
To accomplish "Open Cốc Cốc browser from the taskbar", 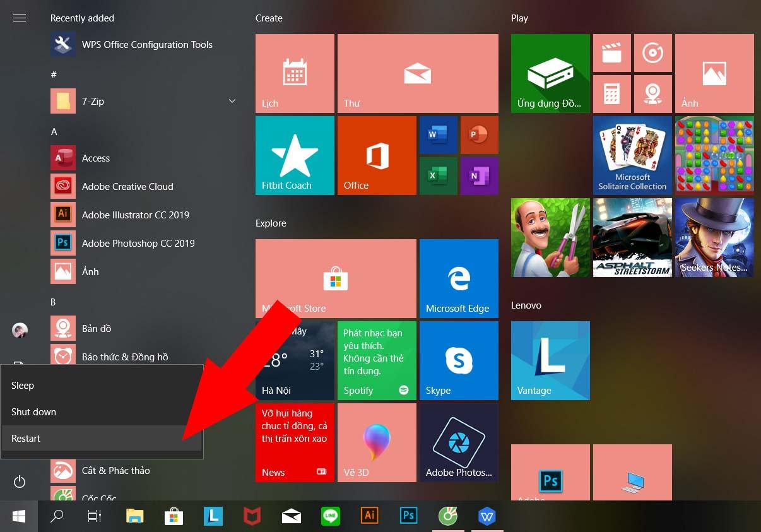I will [x=448, y=516].
